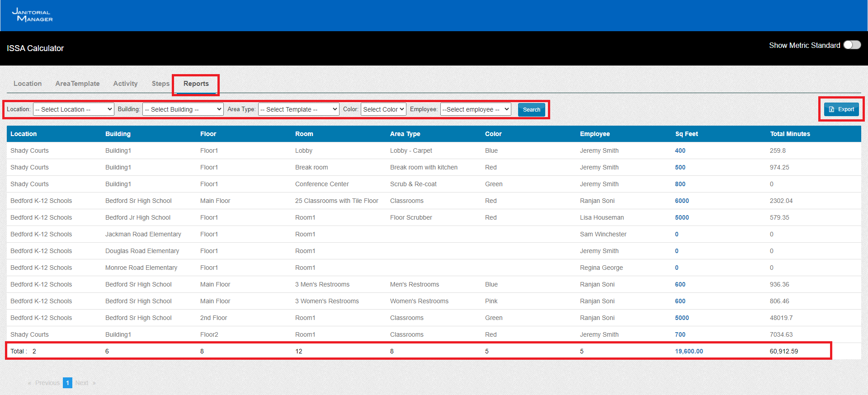Viewport: 868px width, 395px height.
Task: Click the Next pagination link
Action: click(x=82, y=383)
